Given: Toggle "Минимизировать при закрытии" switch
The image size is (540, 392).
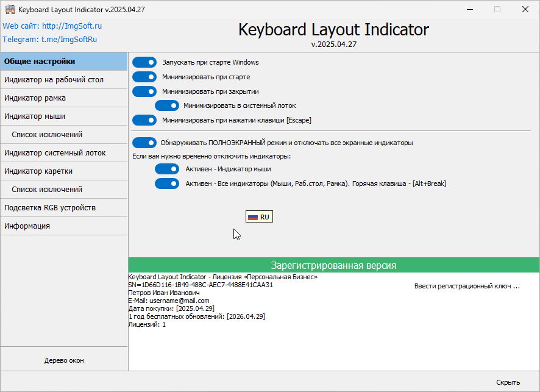Looking at the screenshot, I should point(144,91).
